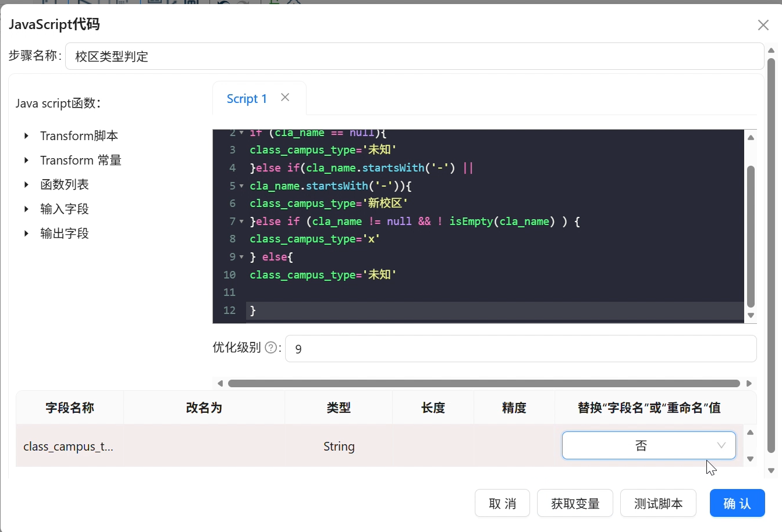Switch to the Script 1 tab
Screen dimensions: 782x532
(x=247, y=99)
